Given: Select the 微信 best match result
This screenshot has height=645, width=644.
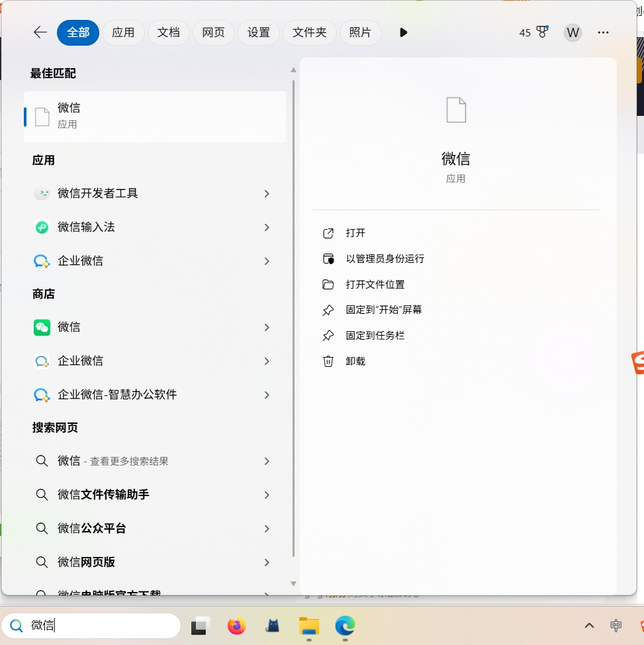Looking at the screenshot, I should point(155,117).
